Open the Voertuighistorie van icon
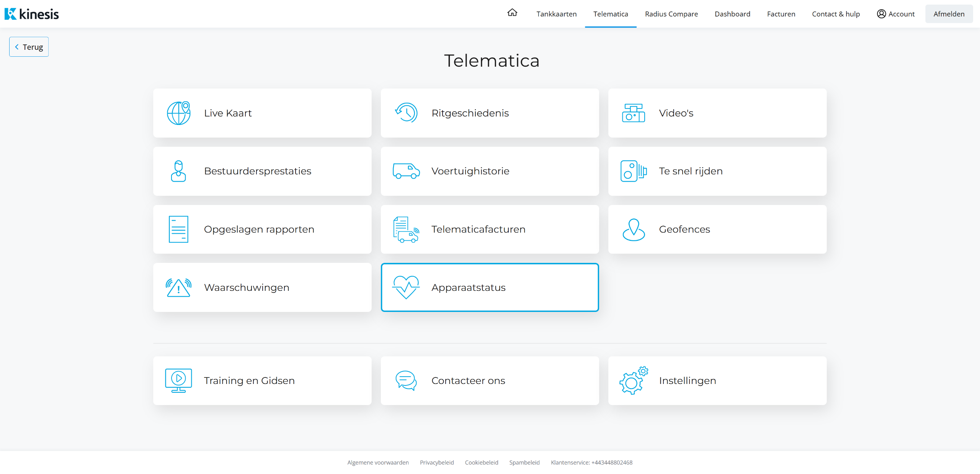980x474 pixels. 406,171
